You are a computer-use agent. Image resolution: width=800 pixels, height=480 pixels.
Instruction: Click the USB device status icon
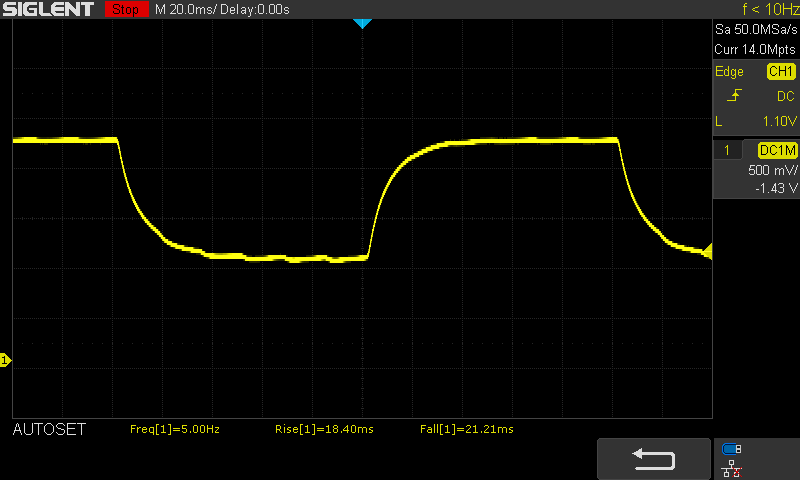pyautogui.click(x=732, y=449)
